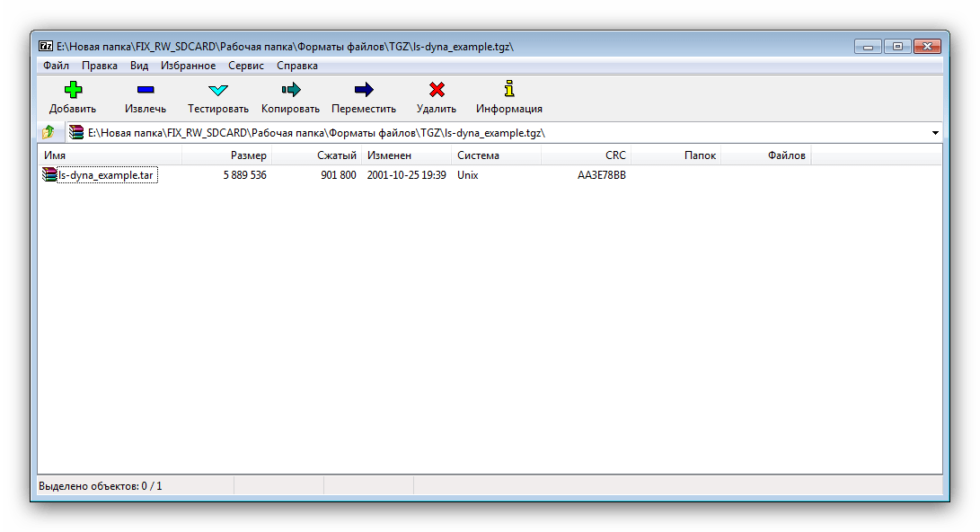Click the ls-dyna_example.tar file icon
The width and height of the screenshot is (980, 532).
pyautogui.click(x=49, y=174)
